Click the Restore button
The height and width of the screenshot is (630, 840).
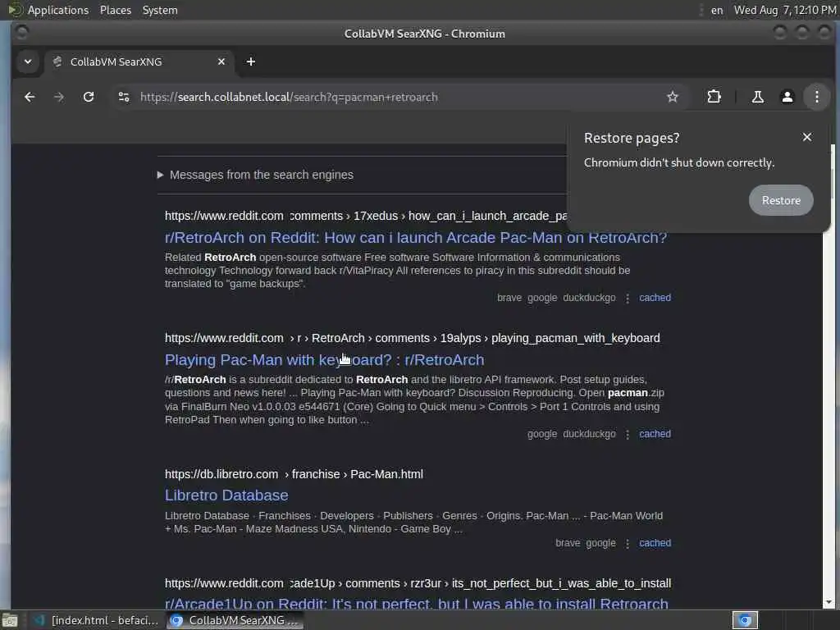click(x=781, y=200)
